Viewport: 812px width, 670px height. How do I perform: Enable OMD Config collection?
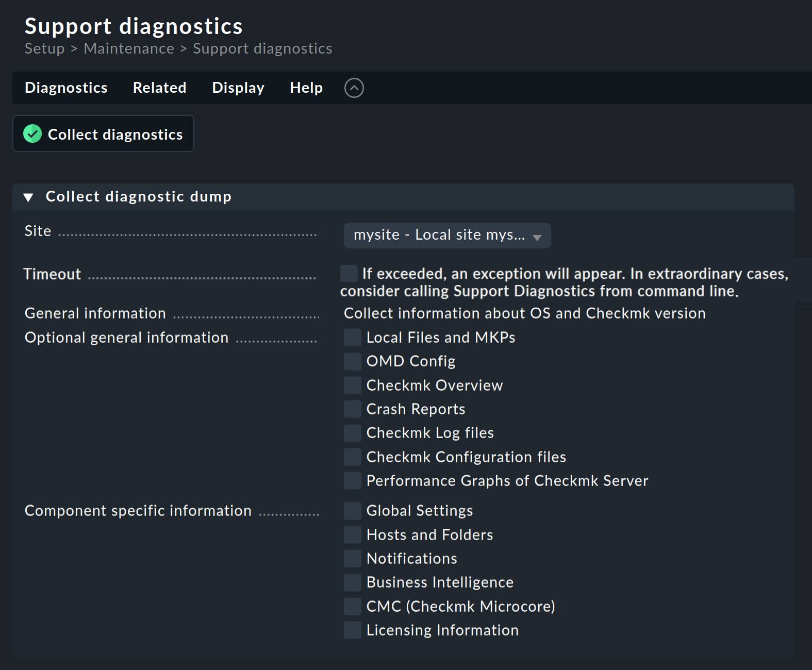point(352,361)
